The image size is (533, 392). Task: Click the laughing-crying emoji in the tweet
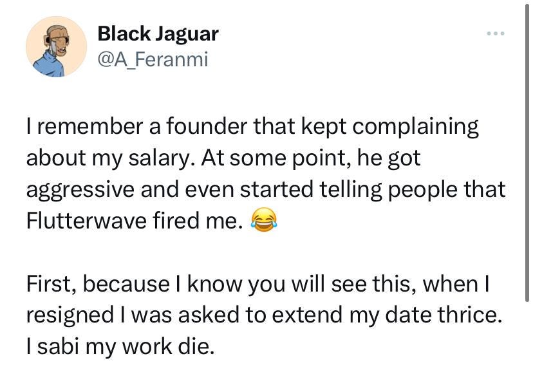pyautogui.click(x=264, y=220)
